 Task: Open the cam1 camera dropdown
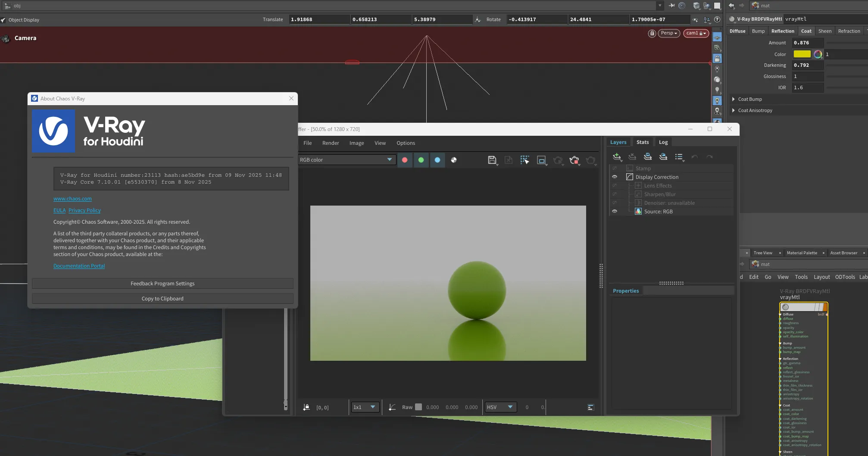(696, 33)
